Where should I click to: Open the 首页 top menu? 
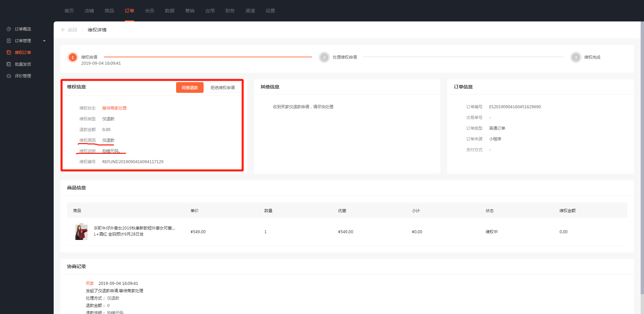point(69,11)
